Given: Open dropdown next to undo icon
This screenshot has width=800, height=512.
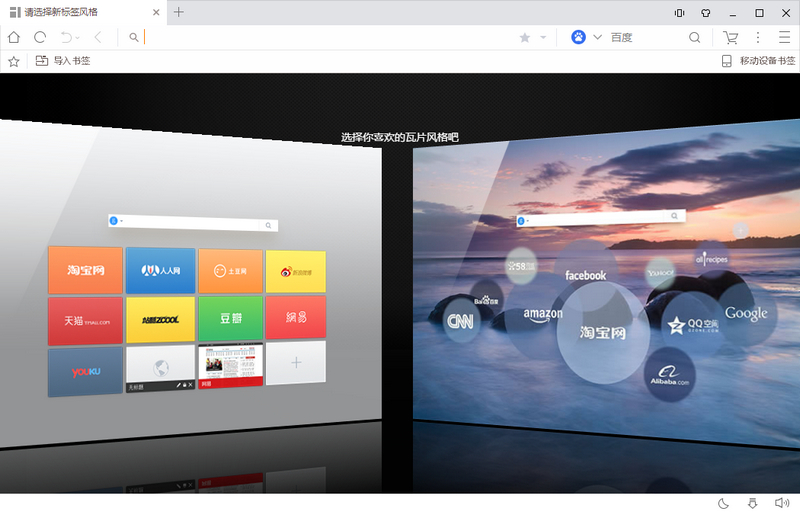Looking at the screenshot, I should click(78, 38).
